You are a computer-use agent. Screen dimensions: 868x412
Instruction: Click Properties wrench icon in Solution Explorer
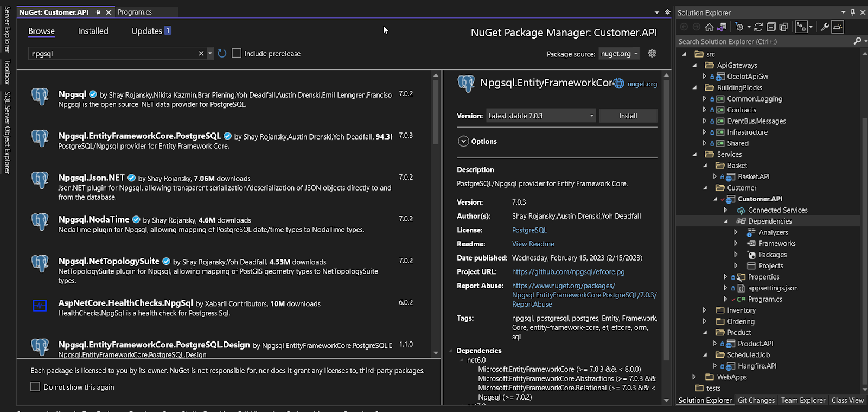coord(825,27)
